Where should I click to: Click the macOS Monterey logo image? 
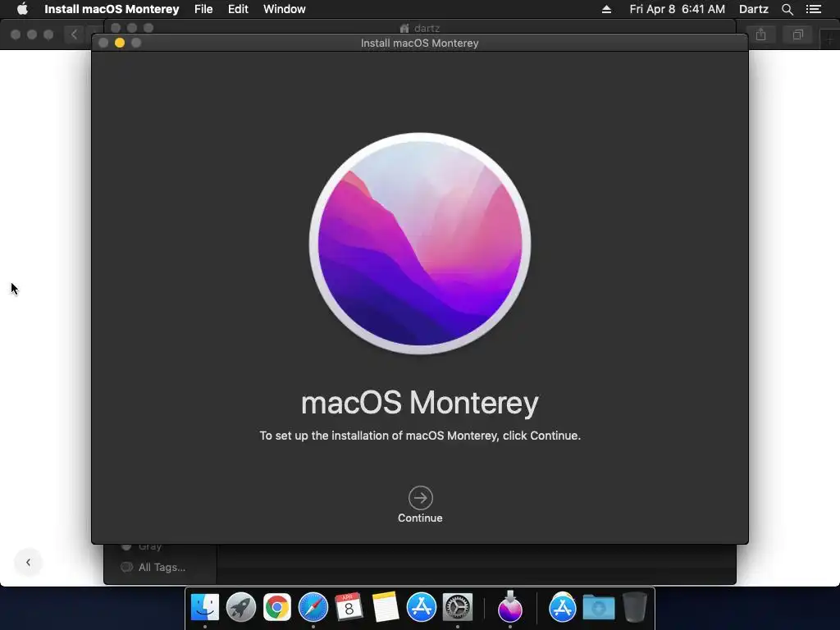pos(420,244)
